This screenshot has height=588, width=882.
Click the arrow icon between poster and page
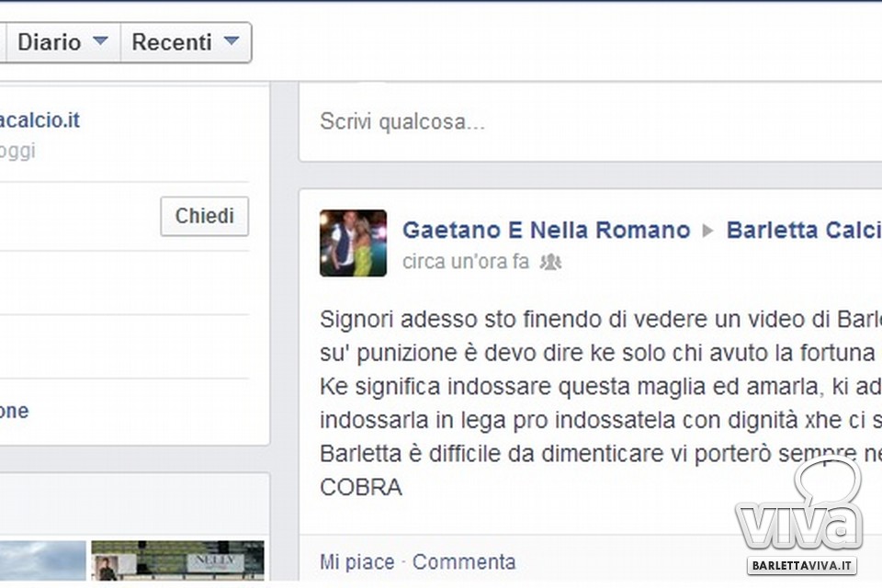tap(707, 231)
